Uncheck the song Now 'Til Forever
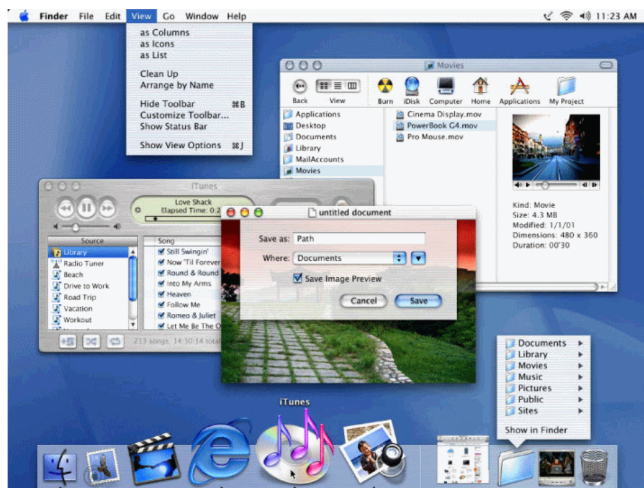 point(161,262)
